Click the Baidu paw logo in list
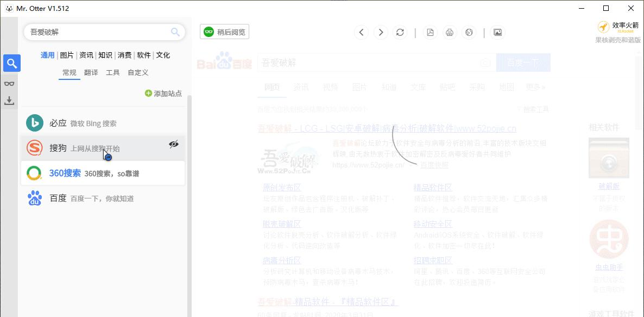This screenshot has width=644, height=317. tap(35, 198)
